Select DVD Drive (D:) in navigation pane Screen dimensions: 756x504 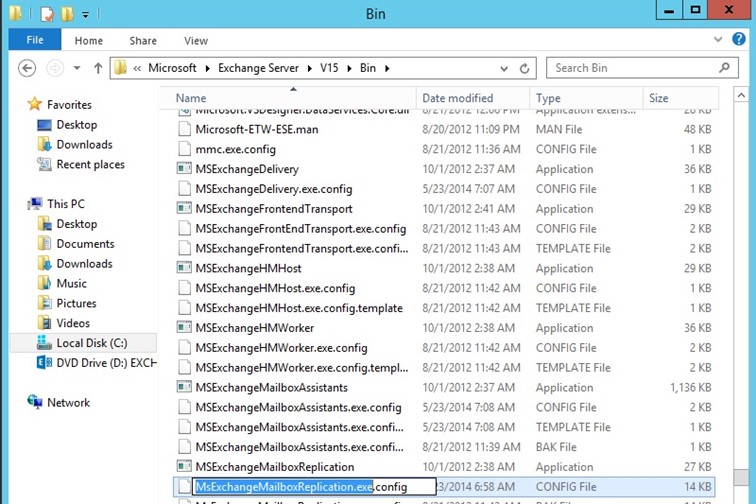[107, 363]
